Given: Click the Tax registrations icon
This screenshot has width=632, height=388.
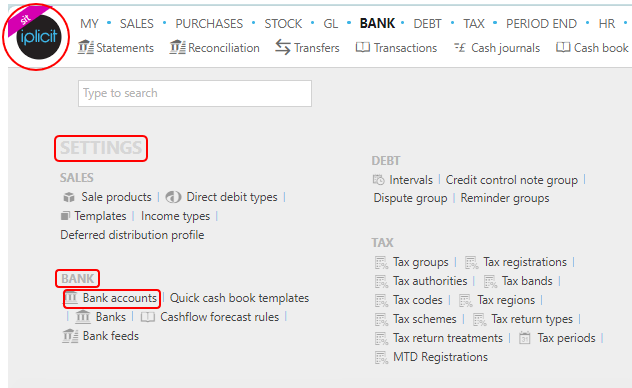Looking at the screenshot, I should [x=471, y=262].
